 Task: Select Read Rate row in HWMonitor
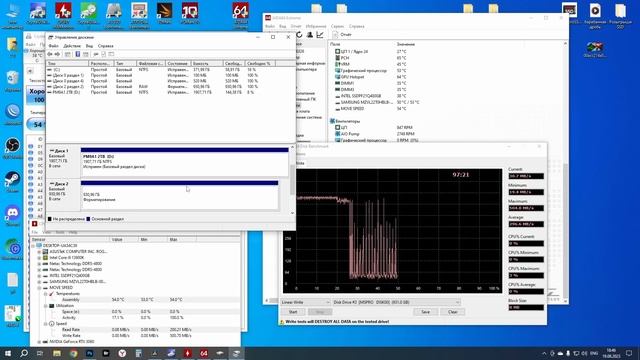(136, 329)
